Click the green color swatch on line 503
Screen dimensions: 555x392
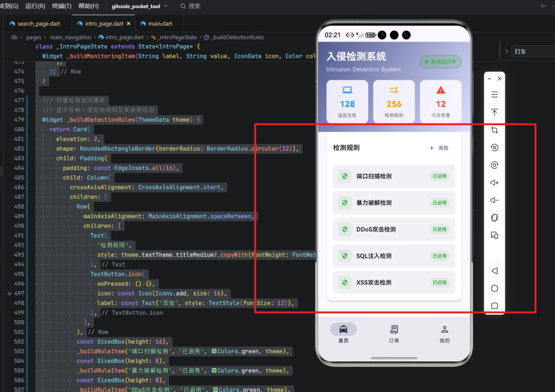coord(214,351)
